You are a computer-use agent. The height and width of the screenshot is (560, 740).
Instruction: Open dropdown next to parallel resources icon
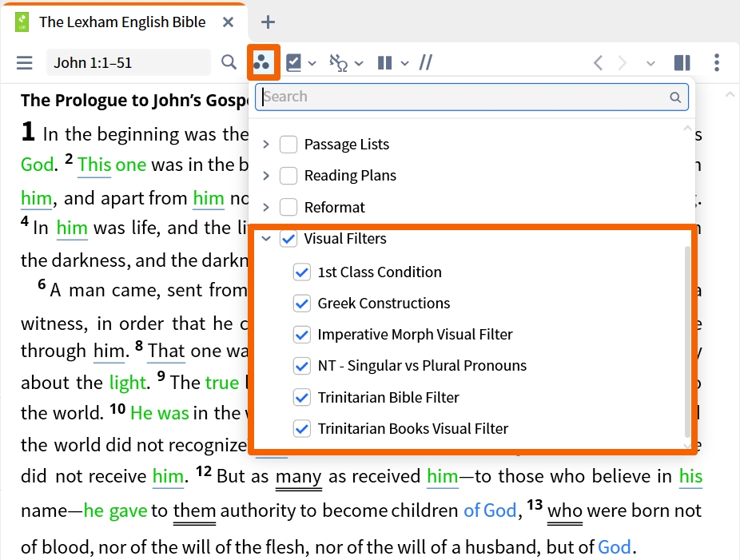coord(404,63)
